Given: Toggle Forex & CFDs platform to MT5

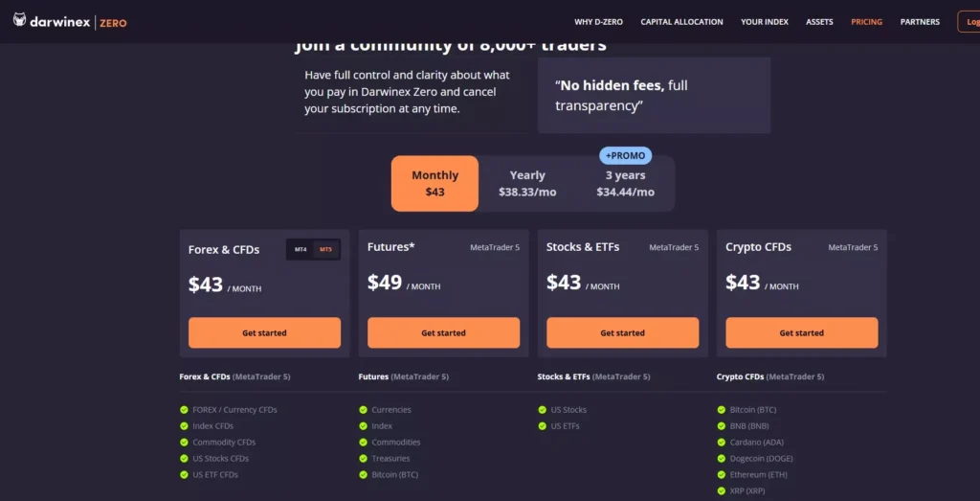Looking at the screenshot, I should point(325,250).
